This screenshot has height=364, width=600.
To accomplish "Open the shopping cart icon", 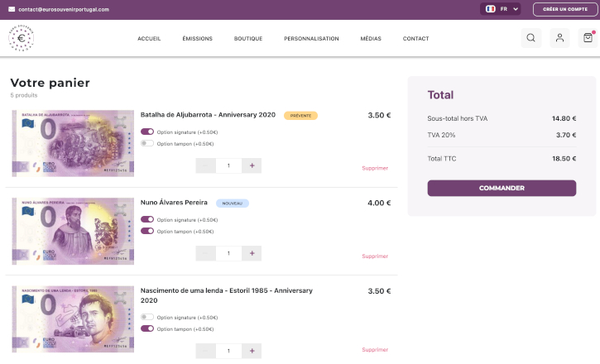I will click(x=588, y=38).
